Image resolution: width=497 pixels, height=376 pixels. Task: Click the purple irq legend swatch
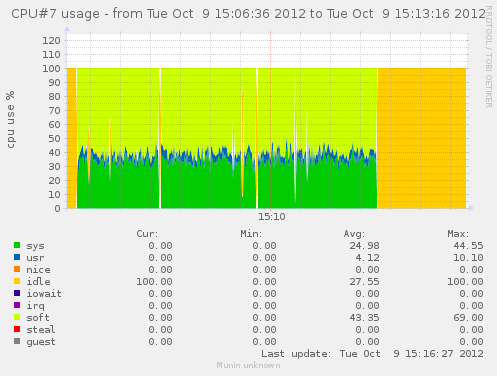[17, 305]
